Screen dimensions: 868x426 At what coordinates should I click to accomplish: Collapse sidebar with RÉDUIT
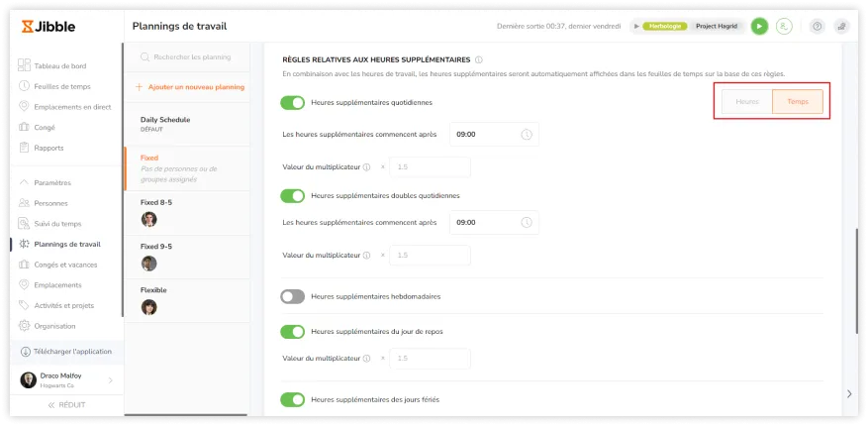click(66, 405)
